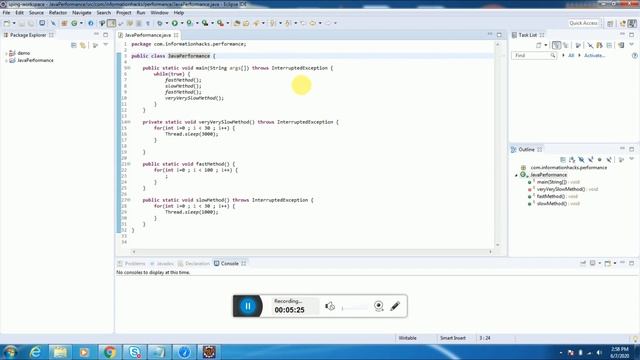Click the X-shaped icon in Task List toolbar

[590, 45]
